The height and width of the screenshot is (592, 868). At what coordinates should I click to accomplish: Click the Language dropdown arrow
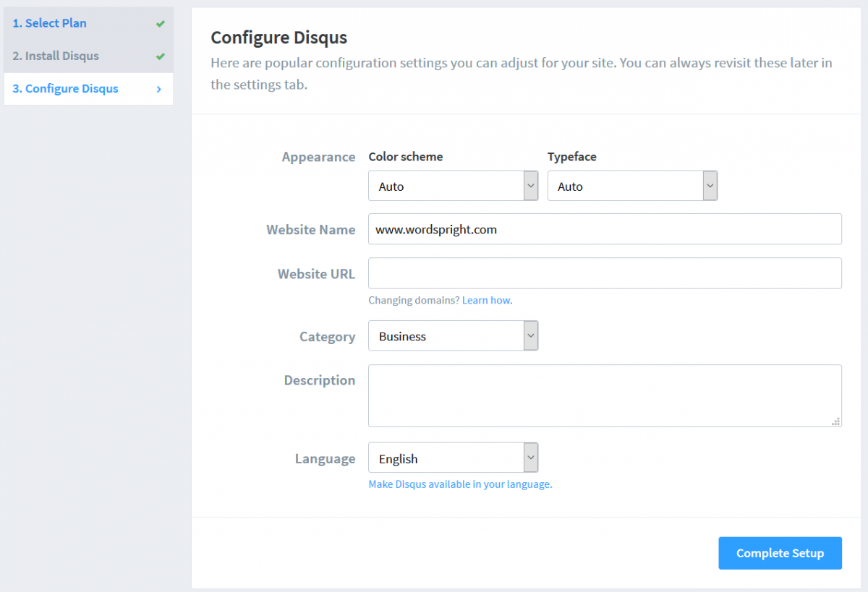pos(531,458)
